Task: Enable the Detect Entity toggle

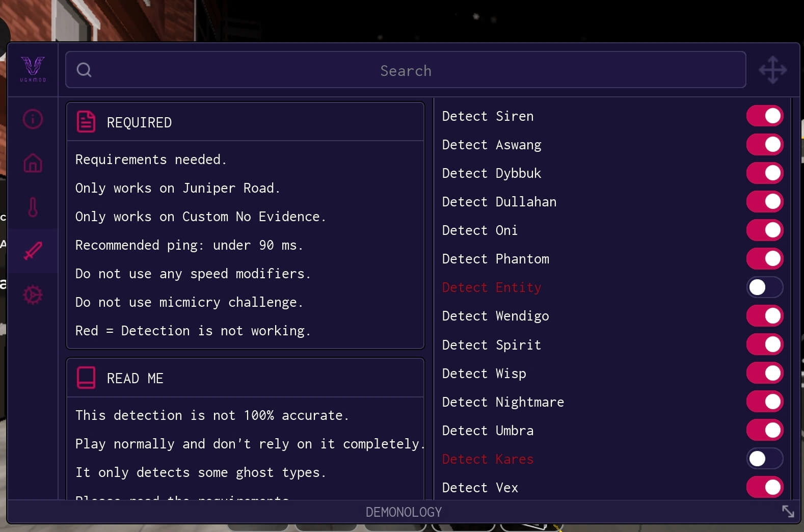Action: tap(765, 287)
